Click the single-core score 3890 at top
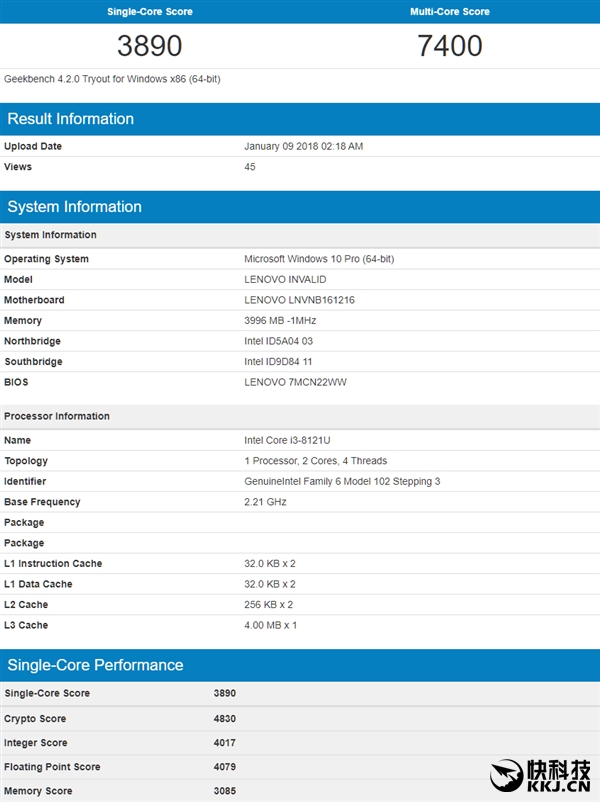 (149, 46)
